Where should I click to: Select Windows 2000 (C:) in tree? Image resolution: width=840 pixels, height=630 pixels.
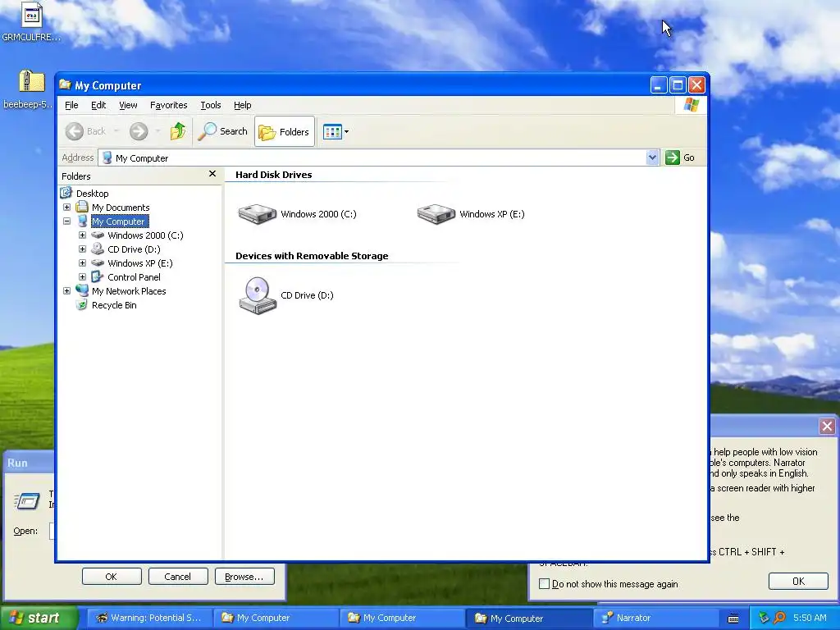(145, 235)
